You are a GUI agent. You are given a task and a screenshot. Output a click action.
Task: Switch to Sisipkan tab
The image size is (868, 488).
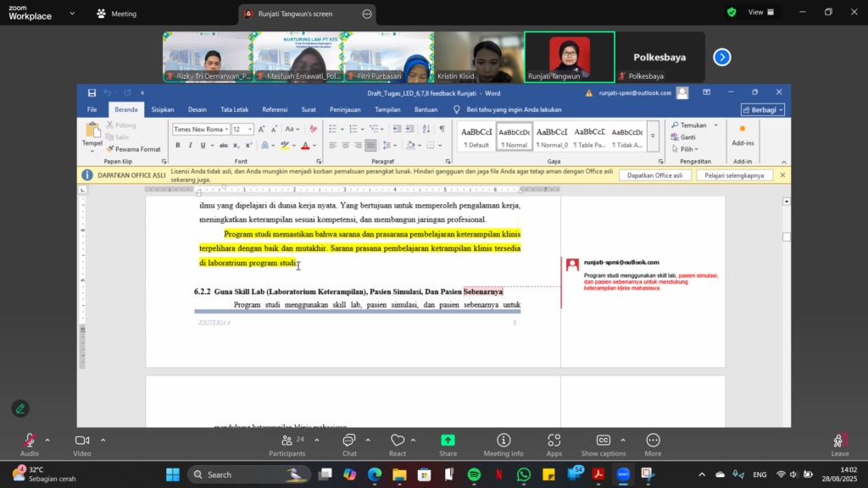(163, 109)
